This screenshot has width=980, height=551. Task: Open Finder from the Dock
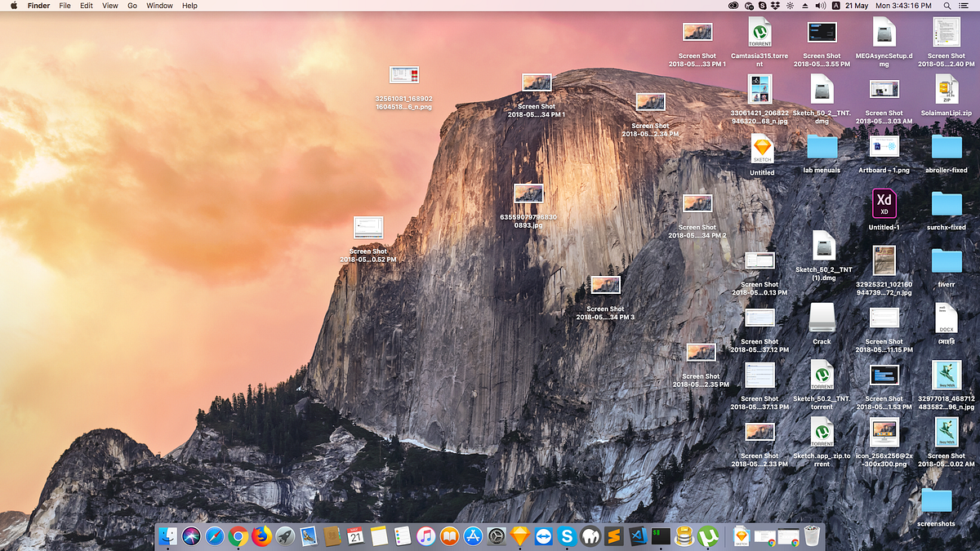pos(168,536)
